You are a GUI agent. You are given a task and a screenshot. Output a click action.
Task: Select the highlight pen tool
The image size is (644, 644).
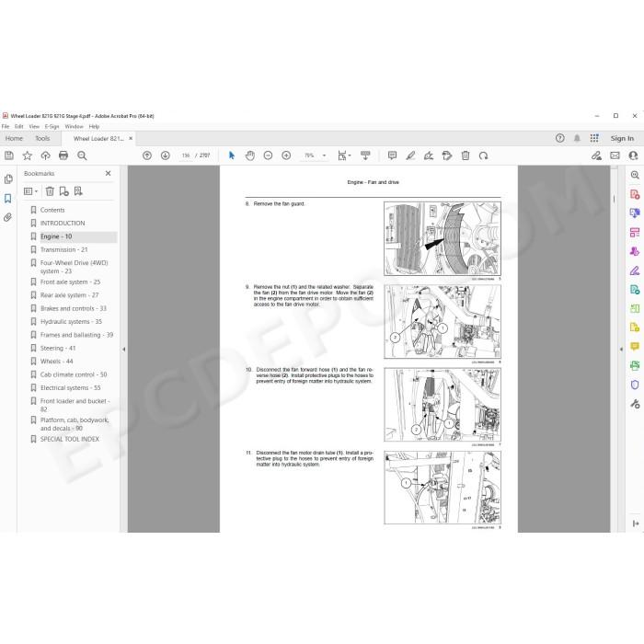410,155
